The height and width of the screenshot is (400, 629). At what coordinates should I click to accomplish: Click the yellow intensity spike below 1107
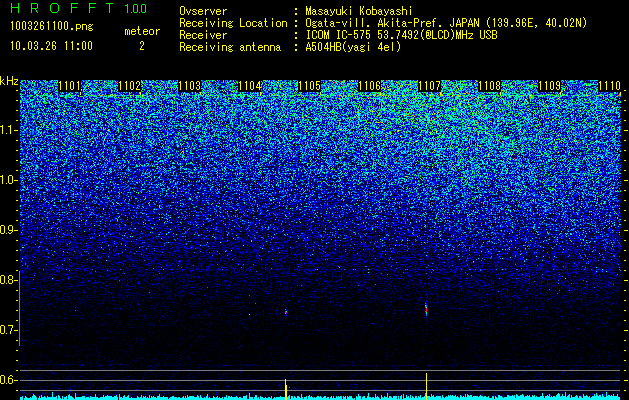coord(426,386)
